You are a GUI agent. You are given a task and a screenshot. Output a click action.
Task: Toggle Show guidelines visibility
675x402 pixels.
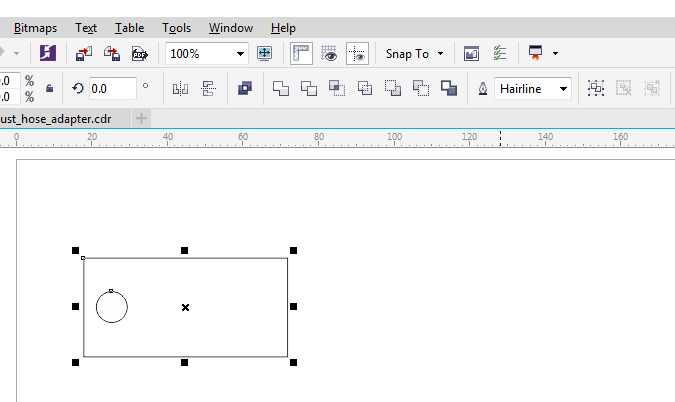[x=358, y=54]
